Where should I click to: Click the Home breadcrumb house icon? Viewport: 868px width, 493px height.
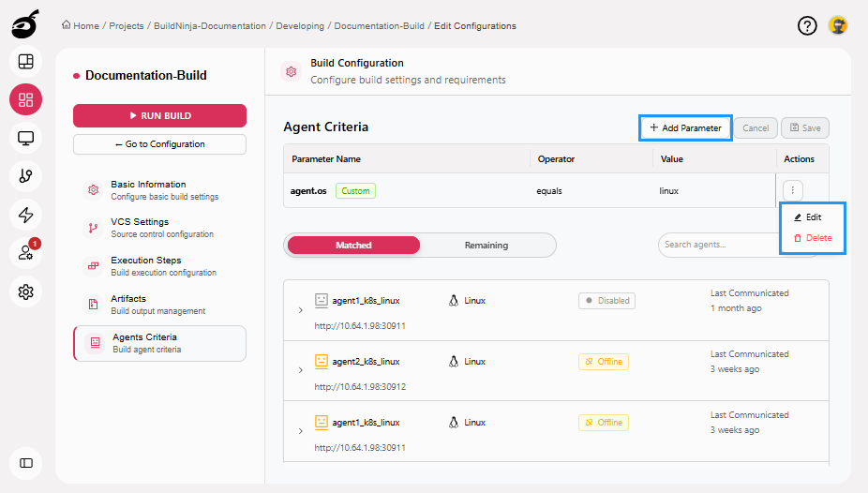click(x=67, y=25)
